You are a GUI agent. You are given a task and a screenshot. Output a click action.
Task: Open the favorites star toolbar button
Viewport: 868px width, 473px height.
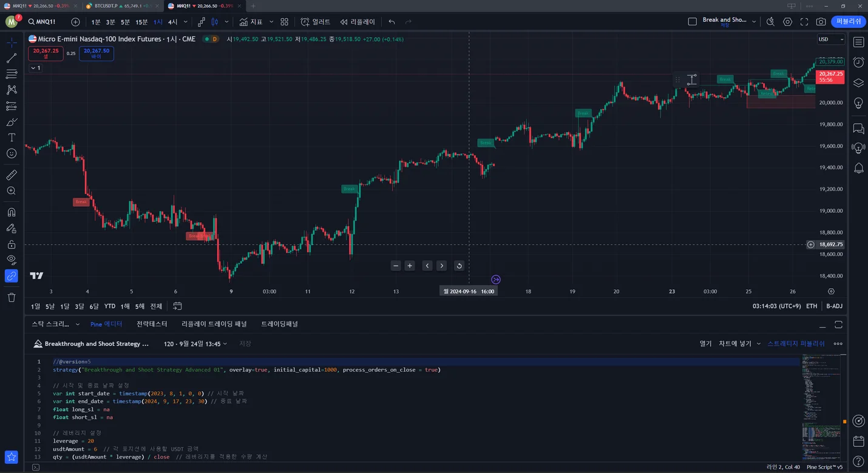pyautogui.click(x=12, y=457)
